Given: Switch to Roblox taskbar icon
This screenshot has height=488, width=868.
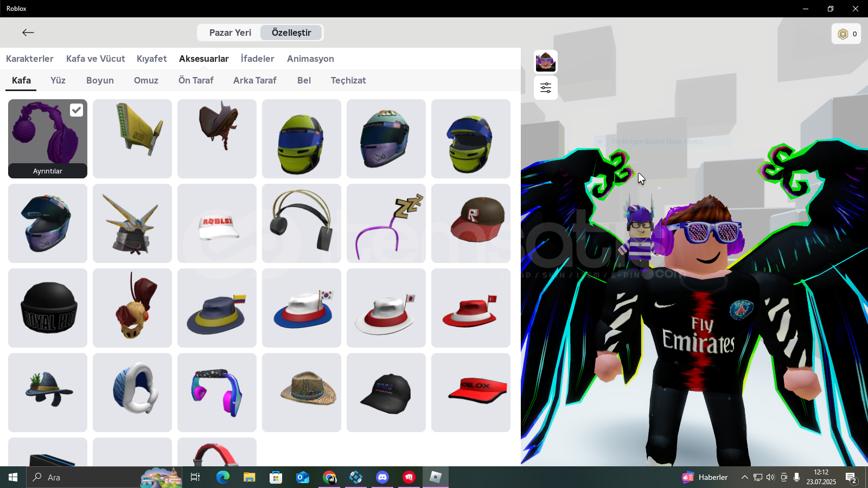Looking at the screenshot, I should click(x=436, y=477).
